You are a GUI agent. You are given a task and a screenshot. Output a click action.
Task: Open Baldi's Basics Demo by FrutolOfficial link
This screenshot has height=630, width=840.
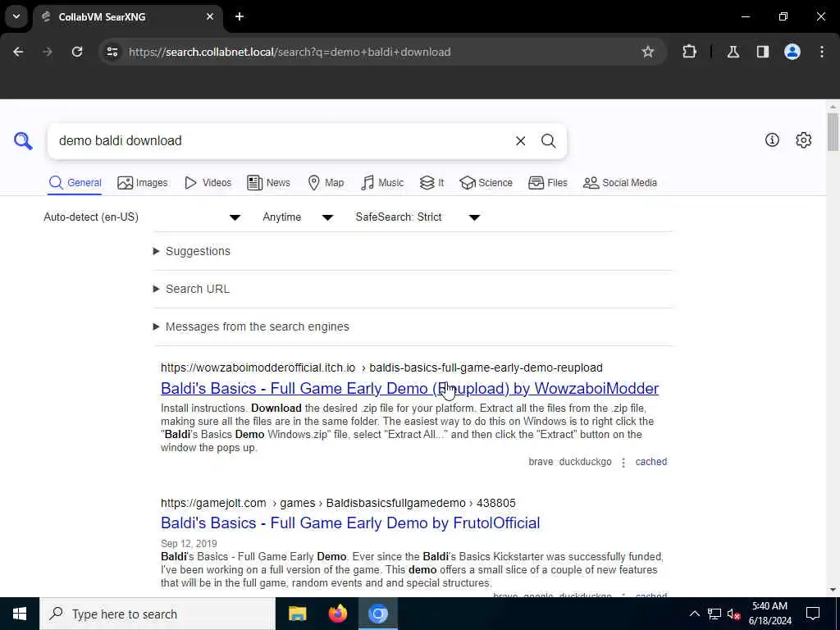click(x=350, y=523)
